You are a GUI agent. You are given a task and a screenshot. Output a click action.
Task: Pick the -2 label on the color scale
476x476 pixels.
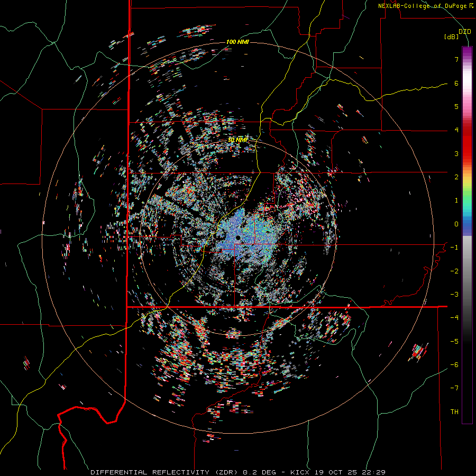454,271
